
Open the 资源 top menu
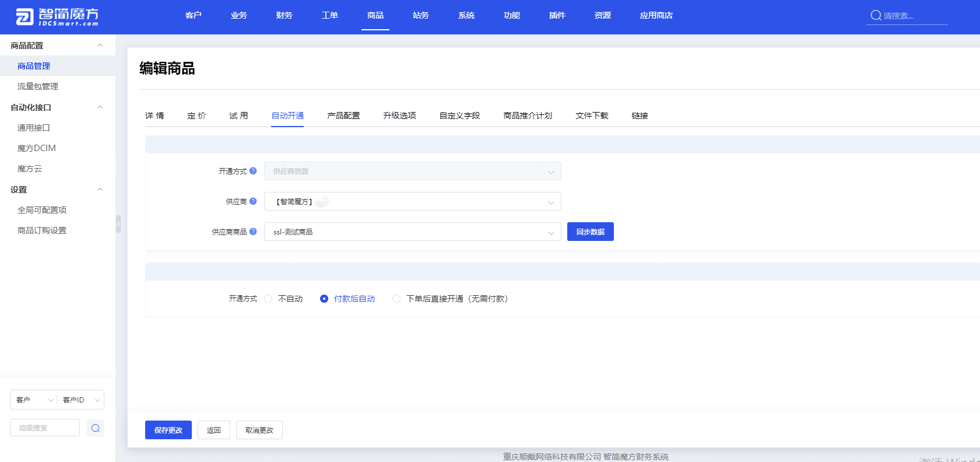click(x=603, y=16)
